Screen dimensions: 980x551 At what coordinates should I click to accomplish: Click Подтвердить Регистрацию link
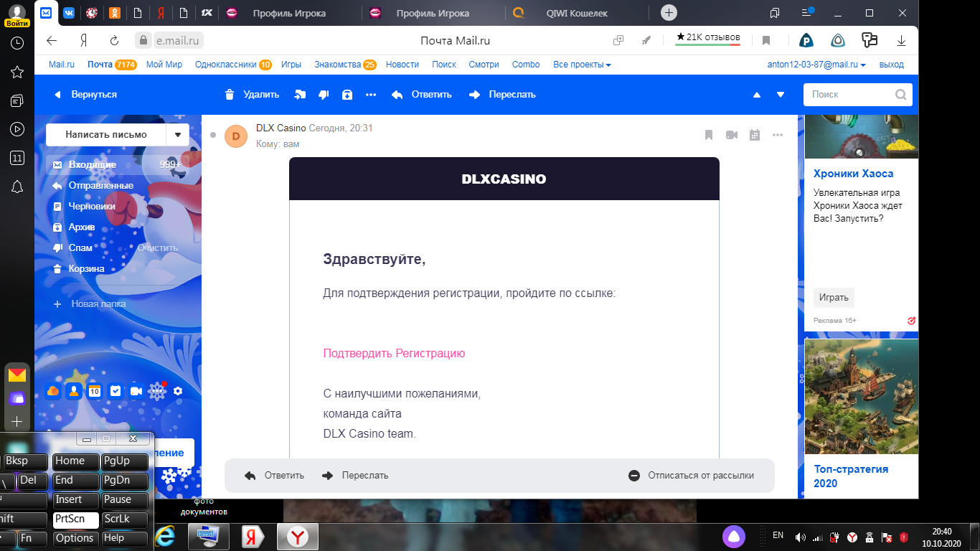(394, 353)
